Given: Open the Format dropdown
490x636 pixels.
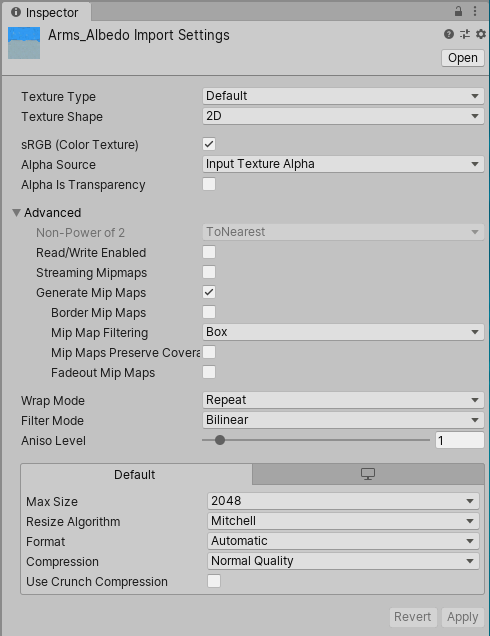Looking at the screenshot, I should [x=343, y=541].
